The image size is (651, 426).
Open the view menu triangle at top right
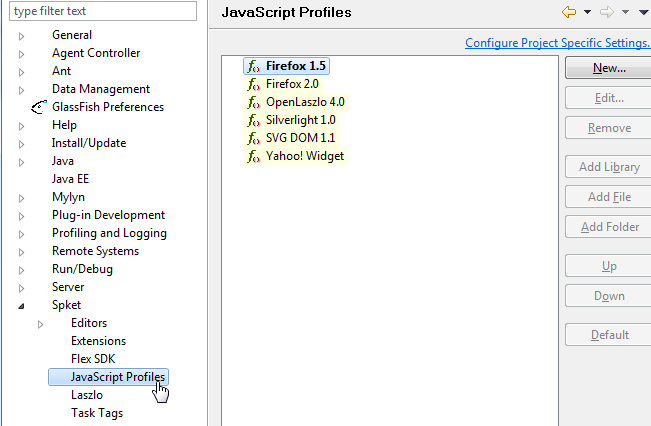click(644, 12)
